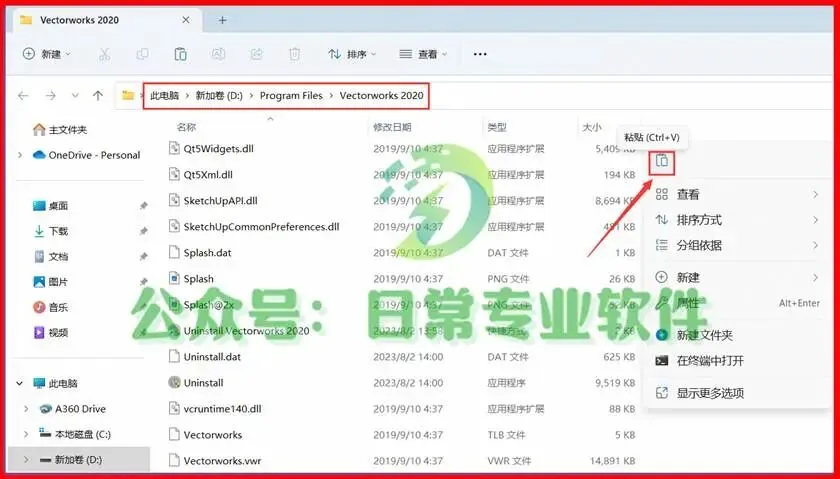
Task: Select file SketchUpCommonPreferences.dll
Action: [254, 227]
